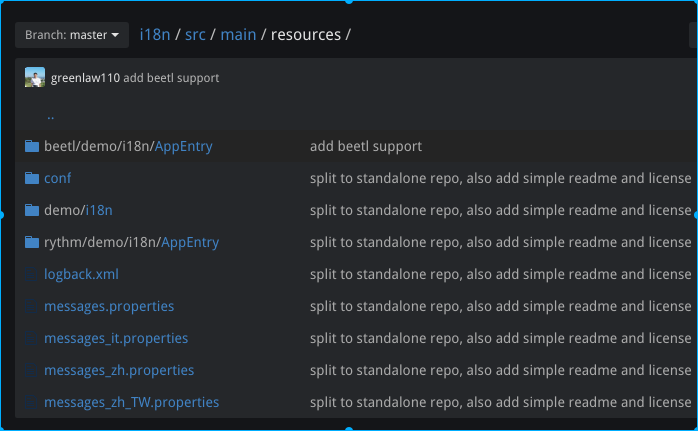This screenshot has height=431, width=698.
Task: Click the greenlaw110 author name
Action: click(85, 78)
